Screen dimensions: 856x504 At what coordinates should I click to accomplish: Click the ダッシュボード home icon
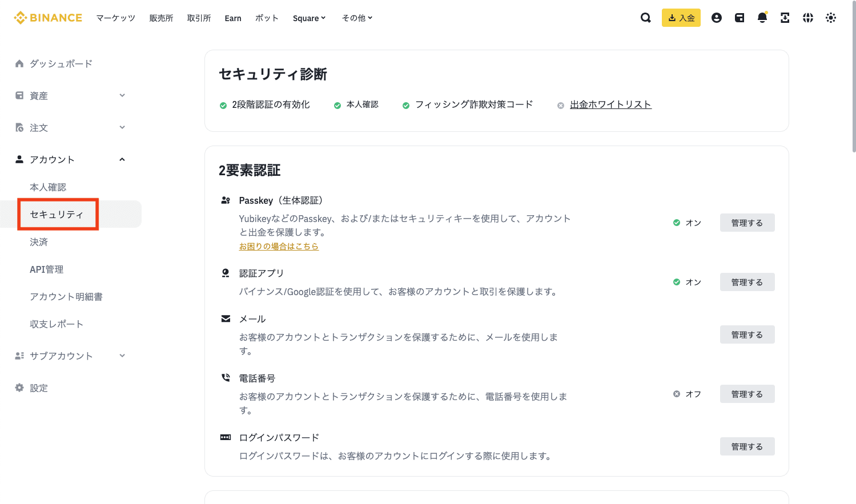pyautogui.click(x=19, y=63)
